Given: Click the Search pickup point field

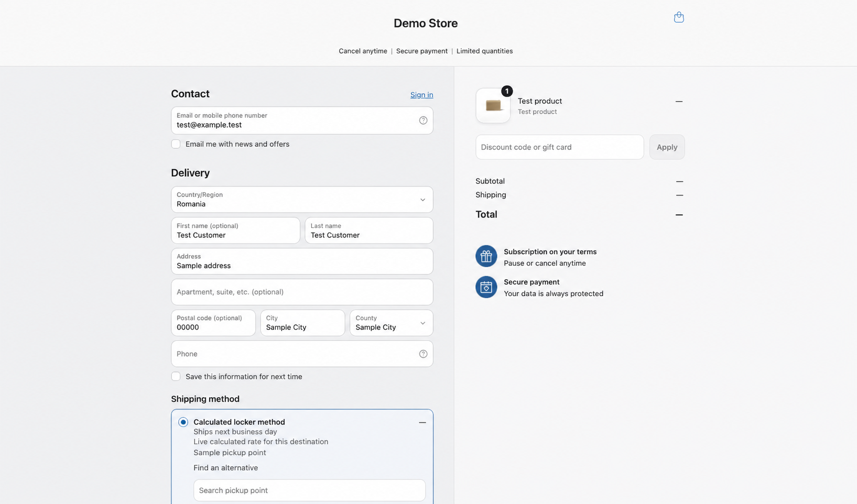Looking at the screenshot, I should [x=309, y=490].
